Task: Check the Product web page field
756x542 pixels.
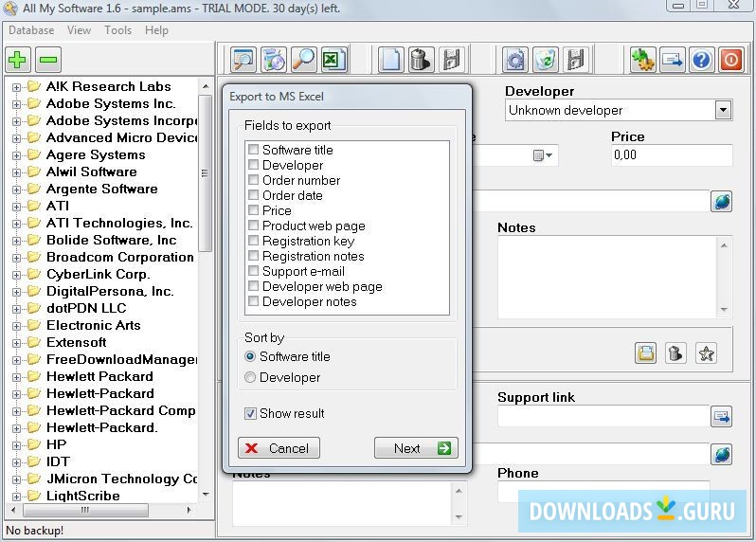Action: tap(253, 226)
